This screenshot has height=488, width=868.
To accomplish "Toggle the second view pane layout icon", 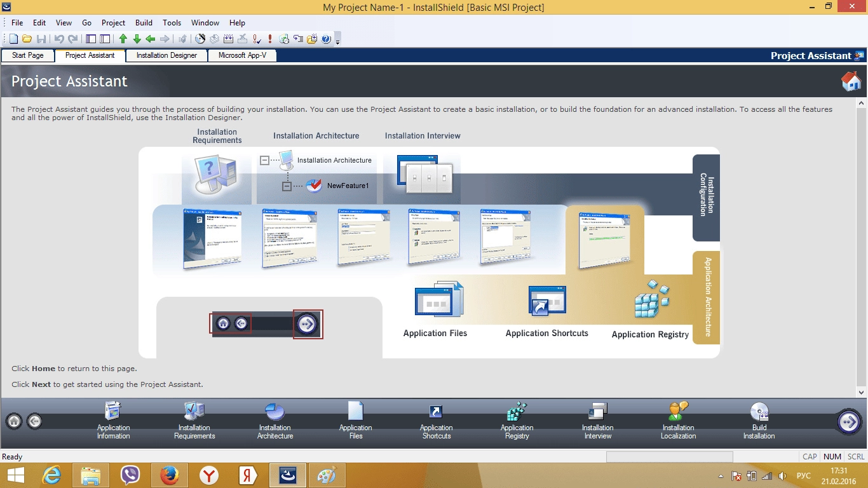I will pyautogui.click(x=105, y=39).
